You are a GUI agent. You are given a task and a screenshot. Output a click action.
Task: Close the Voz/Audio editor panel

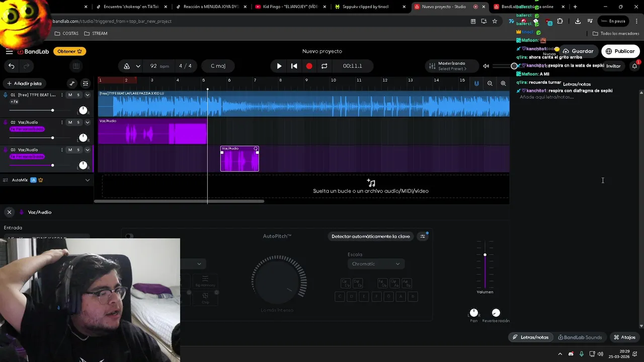pos(9,212)
